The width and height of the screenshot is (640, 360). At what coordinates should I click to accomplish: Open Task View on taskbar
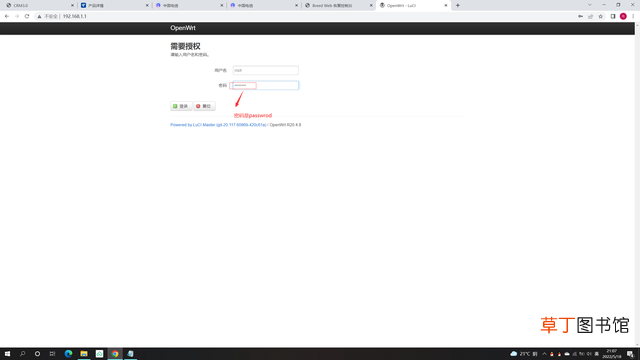click(x=52, y=353)
